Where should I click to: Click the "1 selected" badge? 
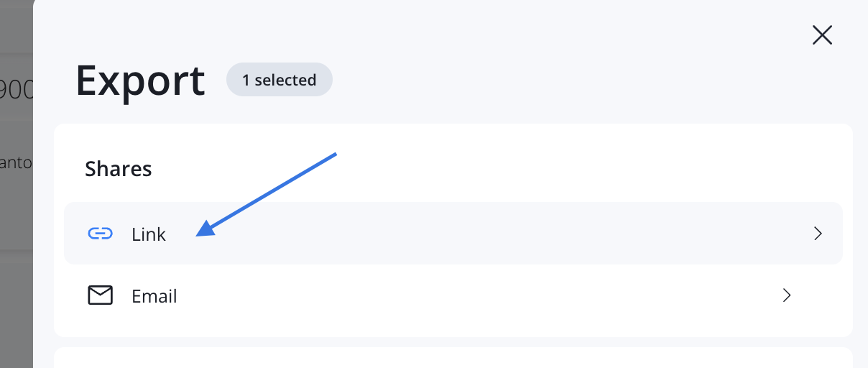click(x=279, y=80)
